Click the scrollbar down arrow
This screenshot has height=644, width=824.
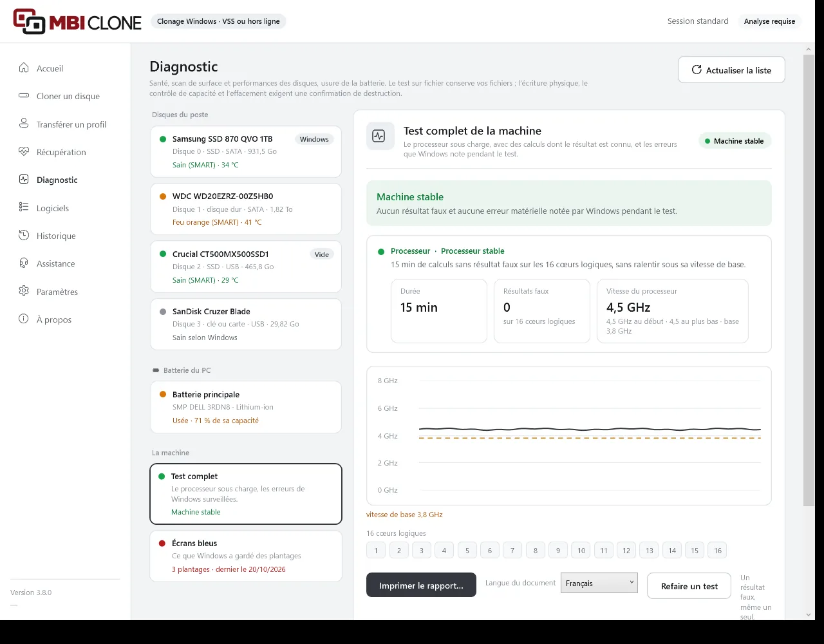(x=809, y=615)
